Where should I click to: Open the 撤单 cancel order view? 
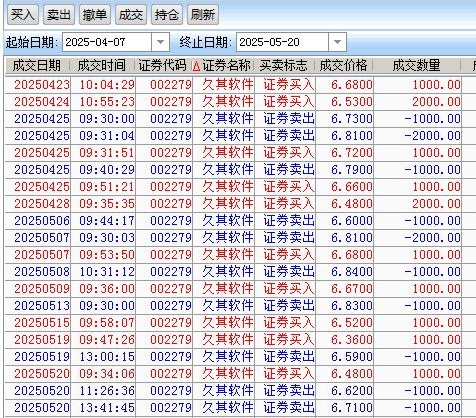(95, 15)
